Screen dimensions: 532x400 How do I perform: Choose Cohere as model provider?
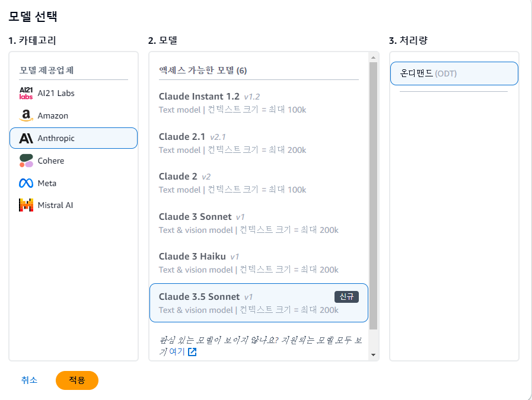point(74,161)
